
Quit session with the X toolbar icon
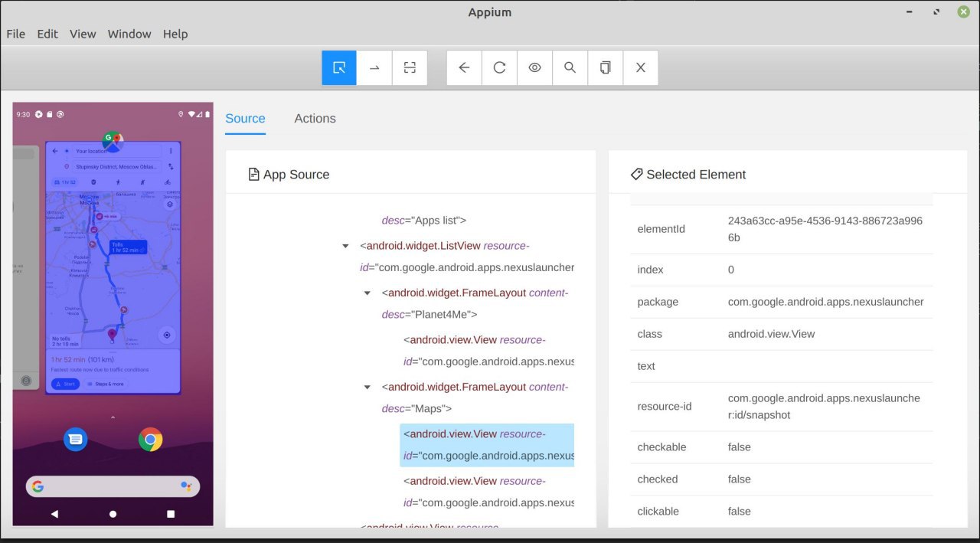(641, 67)
